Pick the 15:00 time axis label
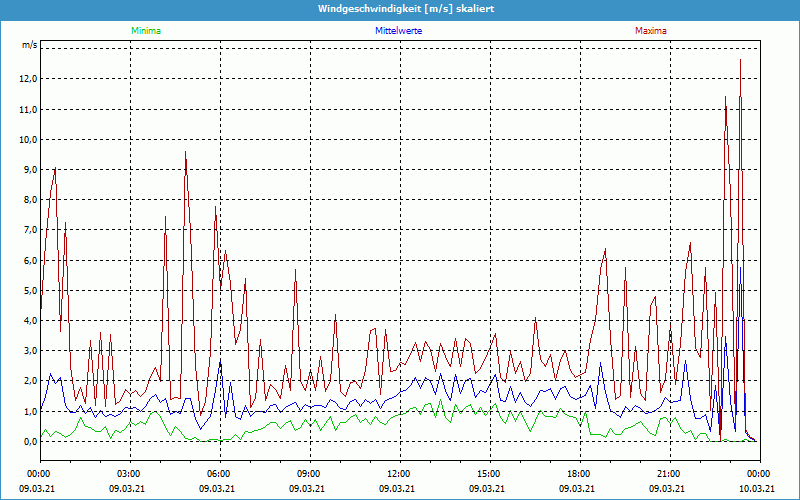800x500 pixels. click(x=488, y=473)
